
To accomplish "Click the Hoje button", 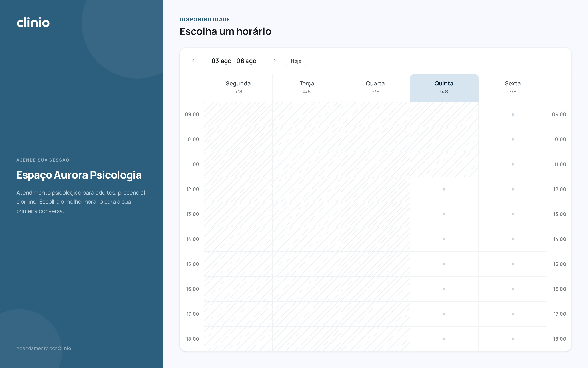I will click(x=296, y=61).
